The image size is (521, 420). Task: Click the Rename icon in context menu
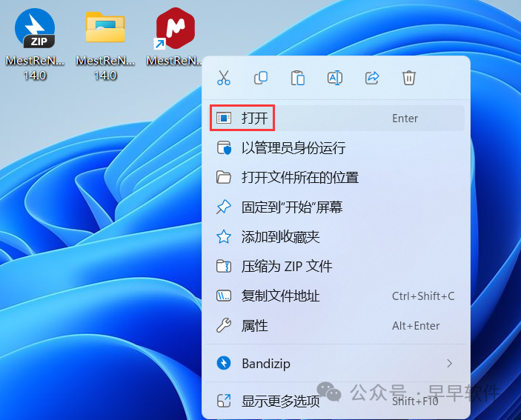(335, 78)
